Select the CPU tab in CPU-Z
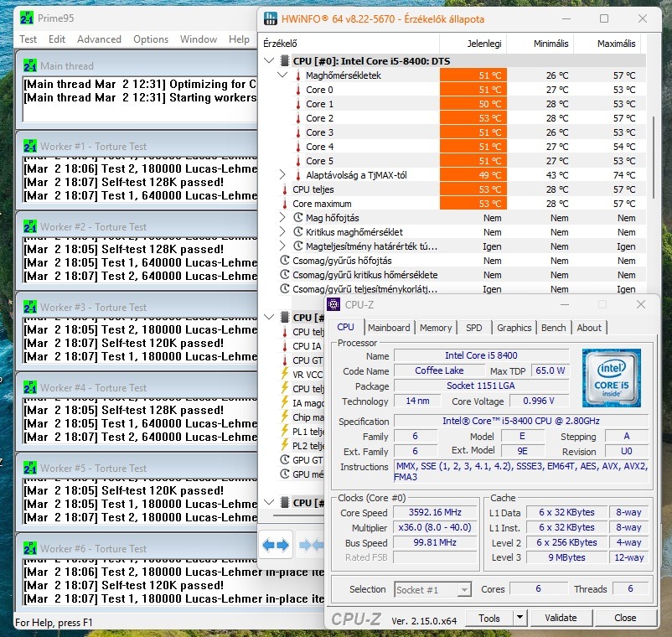 [x=345, y=327]
